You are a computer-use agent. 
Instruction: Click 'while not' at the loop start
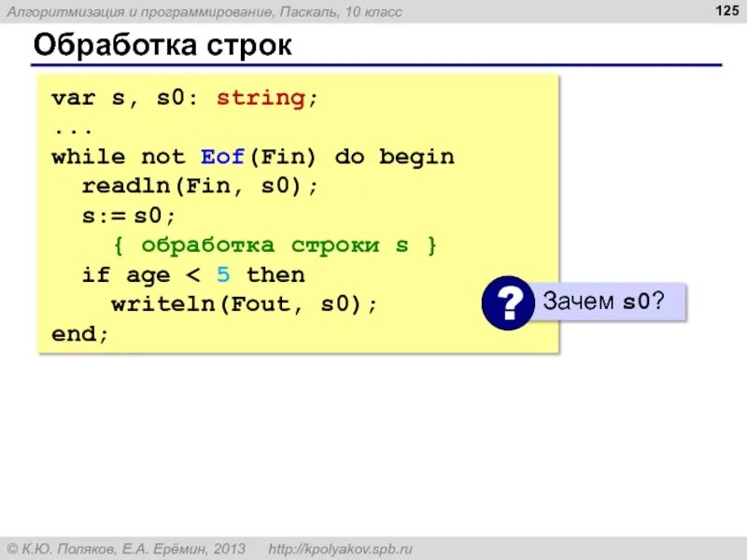(119, 157)
